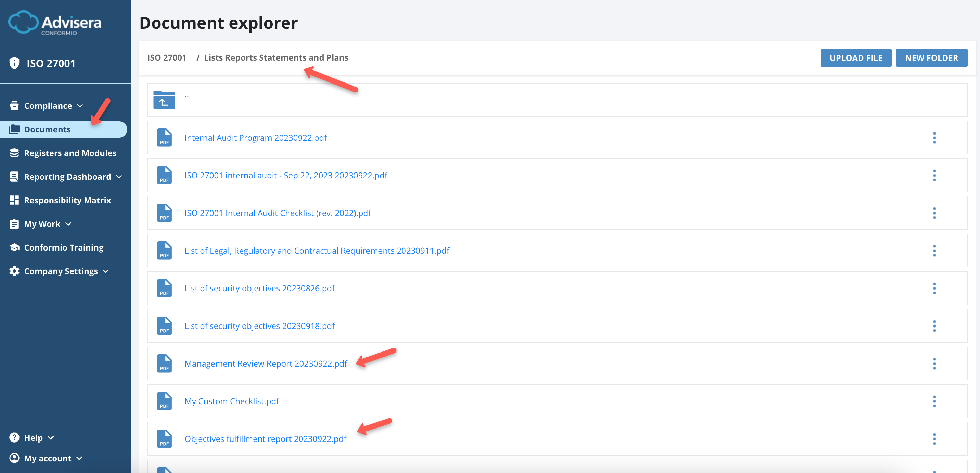Open the kebab menu for My Custom Checklist.pdf
This screenshot has width=980, height=473.
tap(935, 401)
